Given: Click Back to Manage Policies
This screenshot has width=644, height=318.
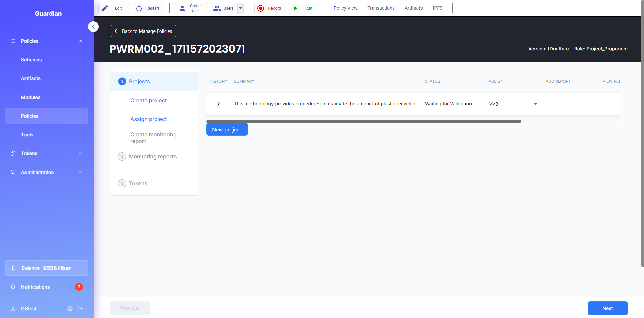Looking at the screenshot, I should pos(143,31).
